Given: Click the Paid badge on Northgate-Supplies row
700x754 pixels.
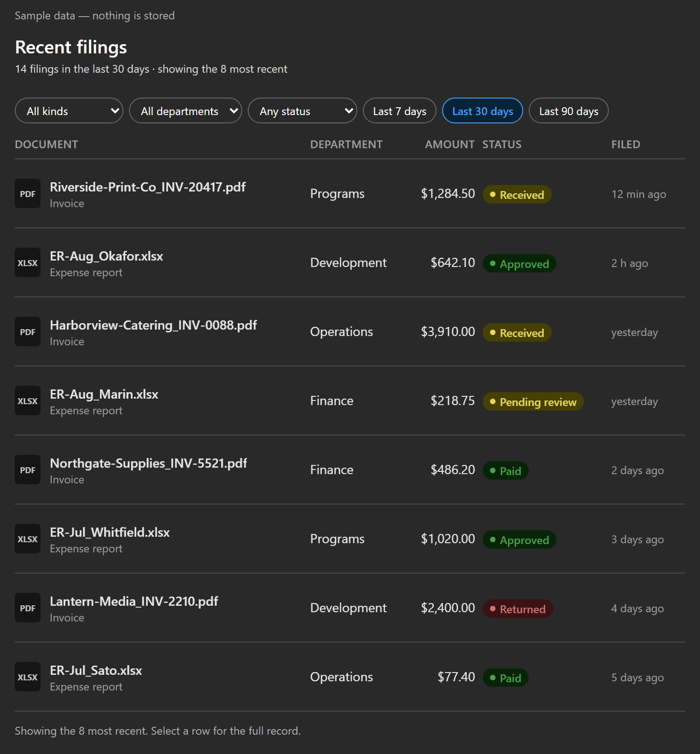Looking at the screenshot, I should tap(505, 471).
